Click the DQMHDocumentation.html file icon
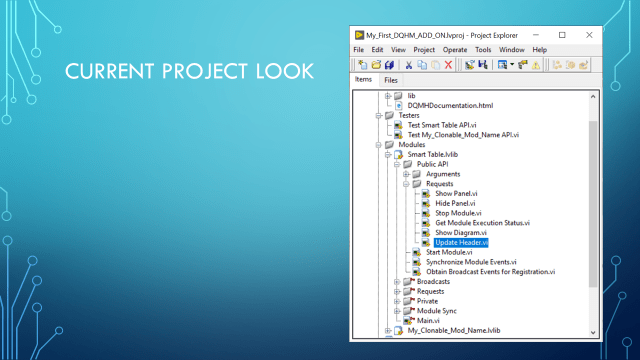640x360 pixels. click(399, 106)
